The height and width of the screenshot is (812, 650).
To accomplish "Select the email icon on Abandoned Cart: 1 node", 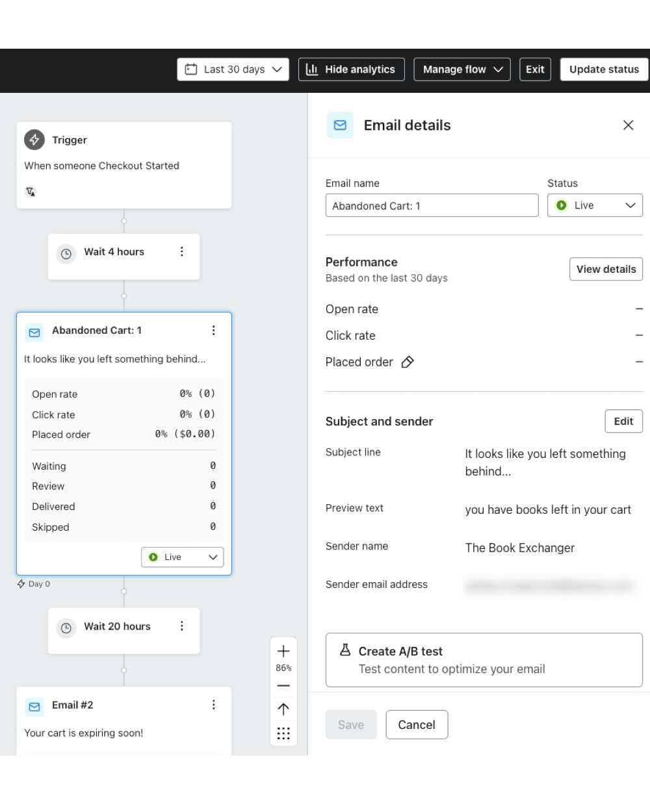I will (34, 333).
